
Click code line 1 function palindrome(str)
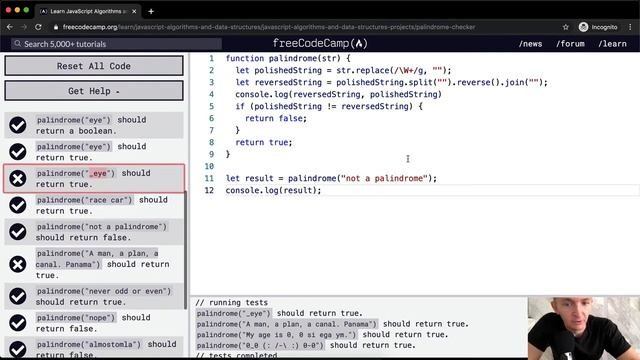(288, 58)
